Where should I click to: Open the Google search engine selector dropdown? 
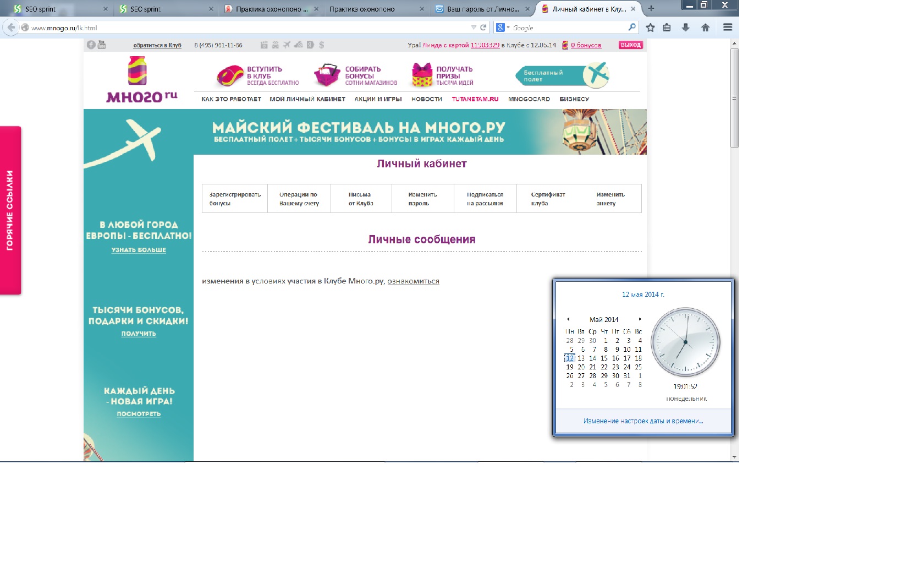[503, 28]
